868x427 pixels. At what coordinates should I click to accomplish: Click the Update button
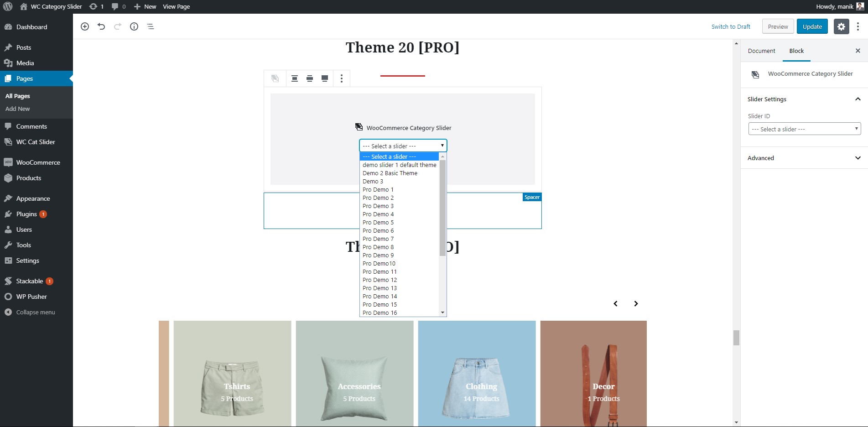(x=812, y=26)
